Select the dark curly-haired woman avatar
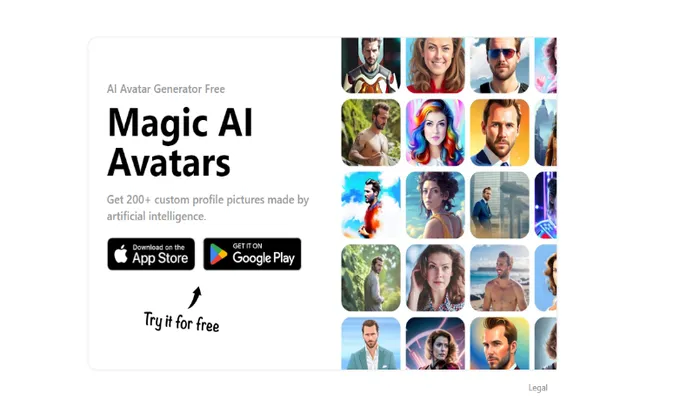Image resolution: width=700 pixels, height=400 pixels. pos(435,205)
